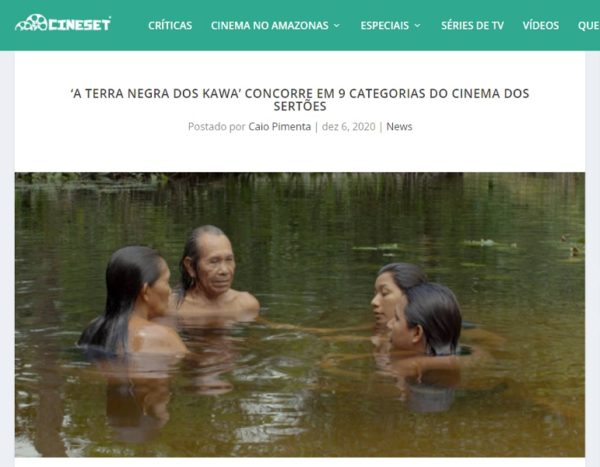Go to the Séries de TV section
Viewport: 600px width, 467px height.
point(472,26)
